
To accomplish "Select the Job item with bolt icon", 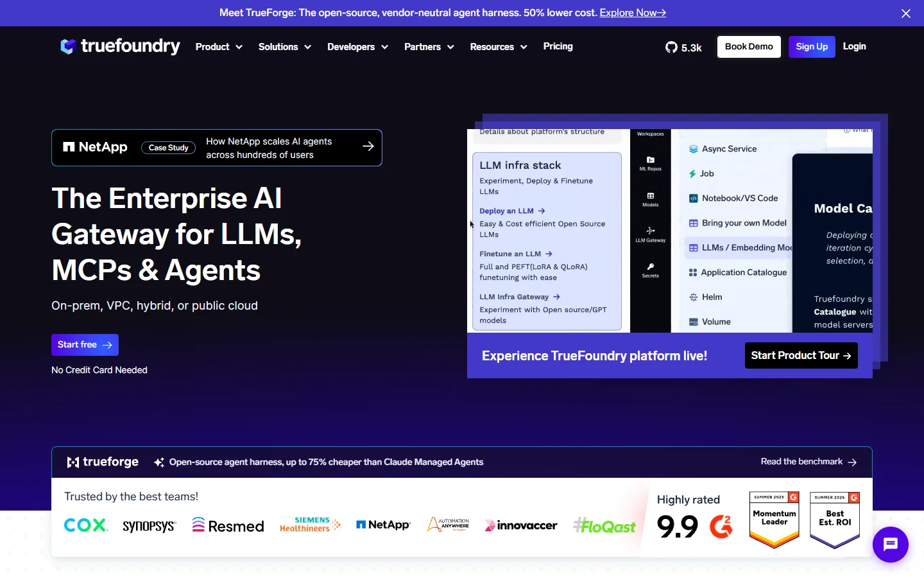I will 701,173.
